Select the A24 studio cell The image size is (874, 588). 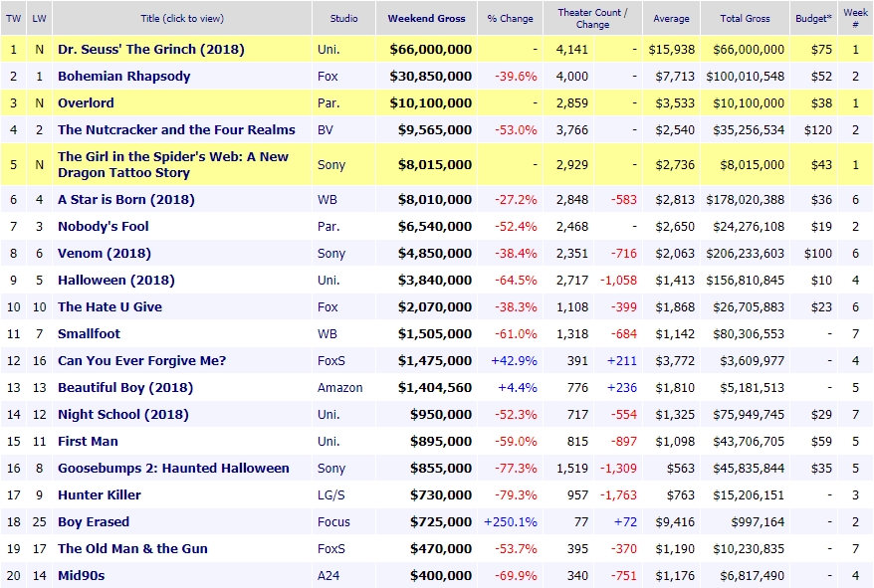(328, 575)
